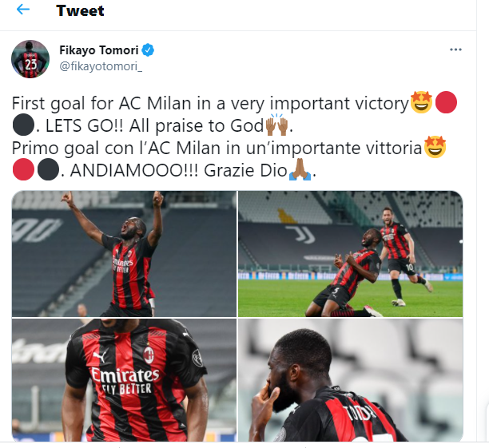Open the photo showing Tomori's name on shirt
Image resolution: width=489 pixels, height=448 pixels.
click(351, 380)
